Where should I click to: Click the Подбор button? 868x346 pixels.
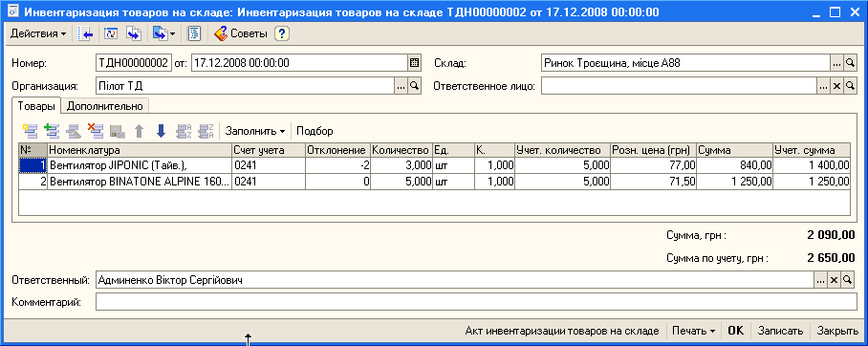point(315,131)
